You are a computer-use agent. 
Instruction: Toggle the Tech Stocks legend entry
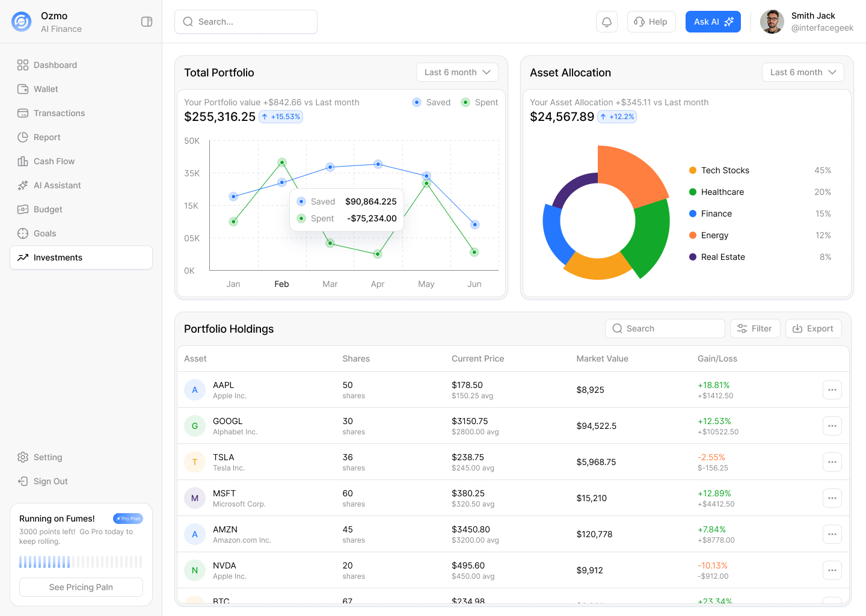click(725, 170)
